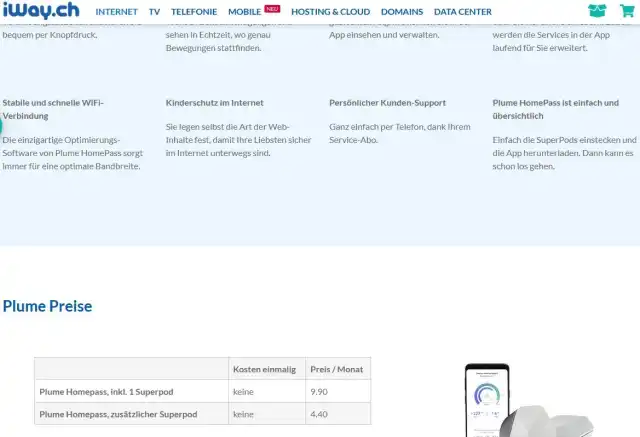This screenshot has width=640, height=437.
Task: Click the 'Ganz einfach per Telefon' support paragraph
Action: click(x=400, y=133)
